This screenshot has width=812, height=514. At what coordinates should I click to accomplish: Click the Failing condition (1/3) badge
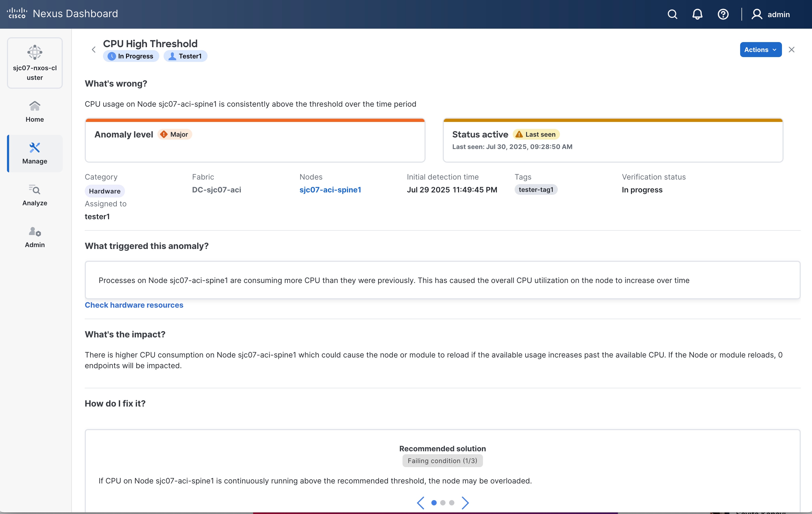coord(442,461)
